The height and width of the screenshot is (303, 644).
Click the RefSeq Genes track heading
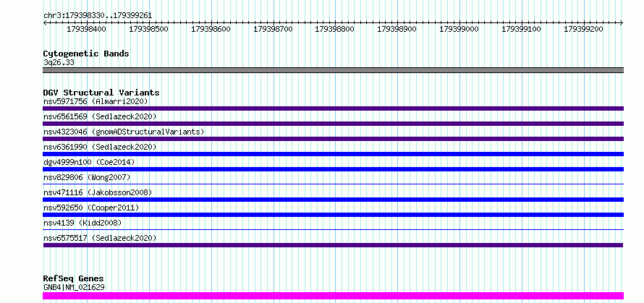pyautogui.click(x=74, y=279)
